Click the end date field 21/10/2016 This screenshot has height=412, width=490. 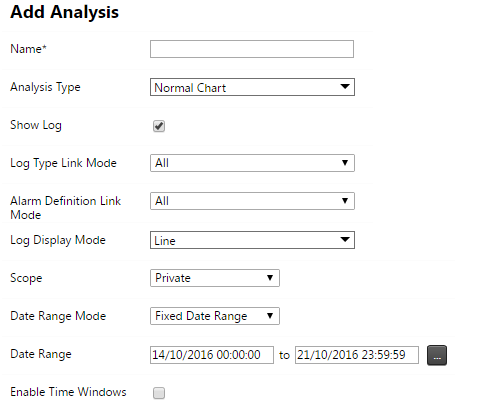[x=357, y=355]
